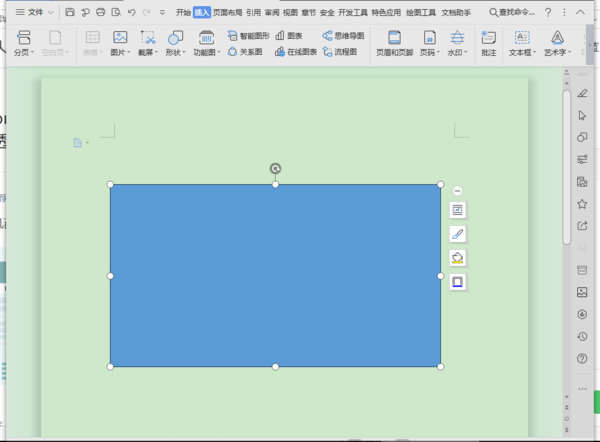Open the 文件 file menu dropdown
600x442 pixels.
[x=37, y=12]
